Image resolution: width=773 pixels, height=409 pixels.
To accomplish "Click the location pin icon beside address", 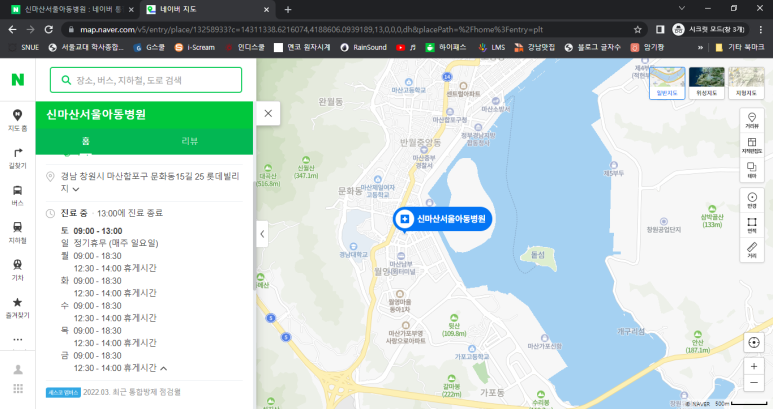I will click(x=50, y=176).
